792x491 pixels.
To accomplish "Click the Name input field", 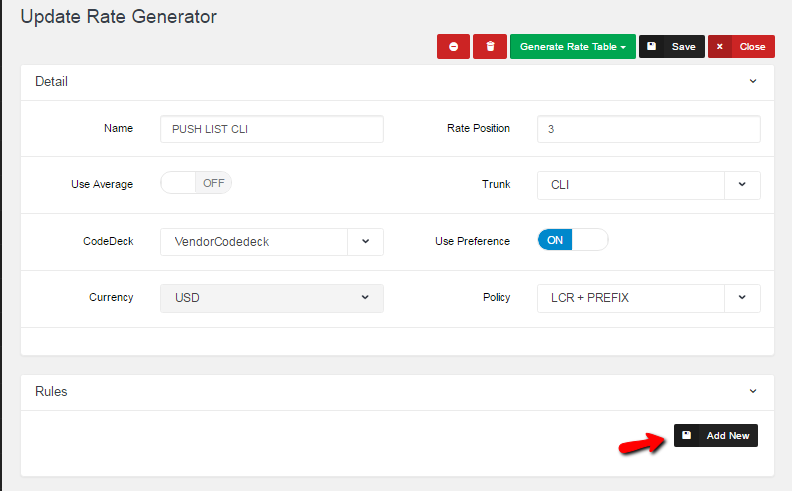I will pyautogui.click(x=271, y=129).
